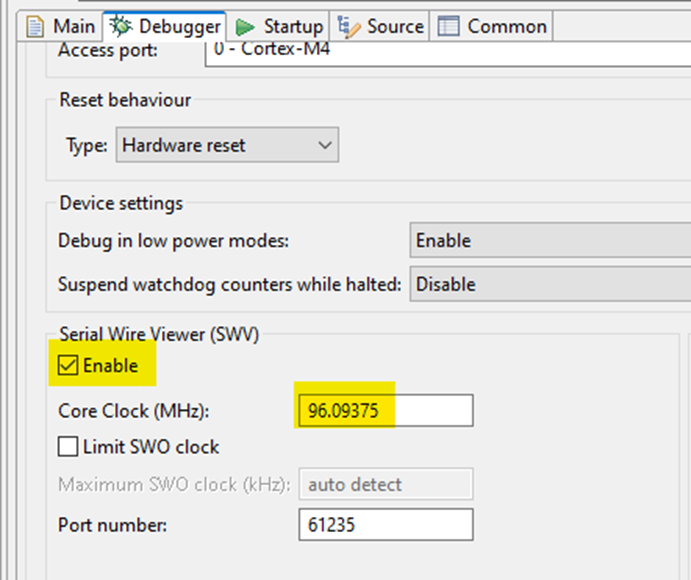The image size is (691, 580).
Task: Go to the Source tab
Action: click(x=394, y=26)
